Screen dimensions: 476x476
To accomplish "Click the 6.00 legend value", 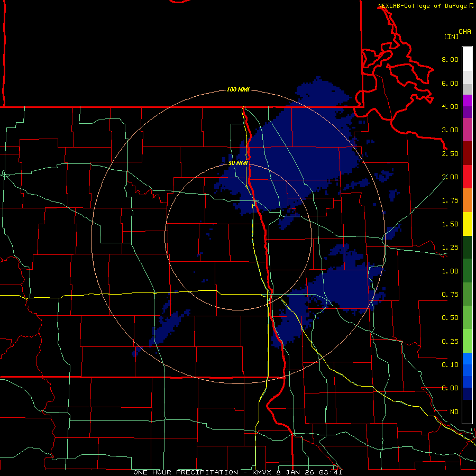I will pos(450,83).
